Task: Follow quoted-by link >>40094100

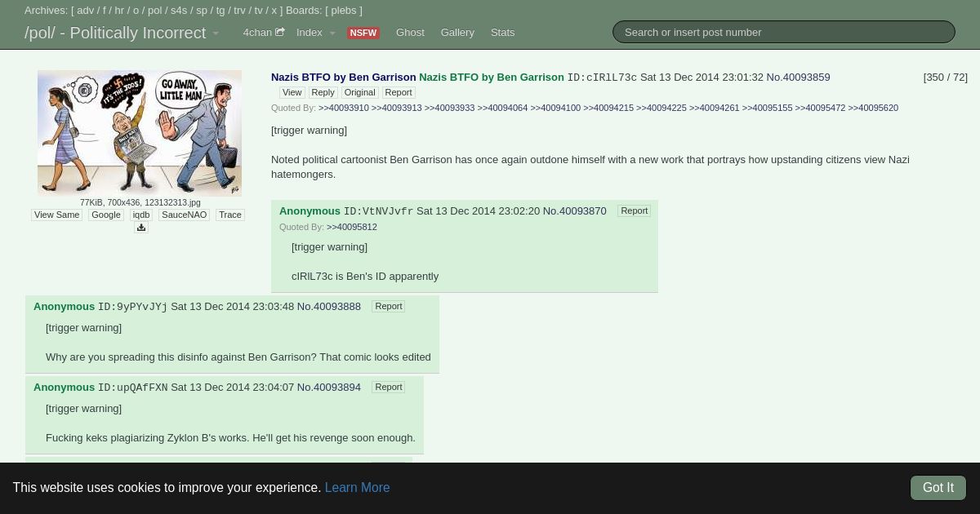Action: point(555,108)
